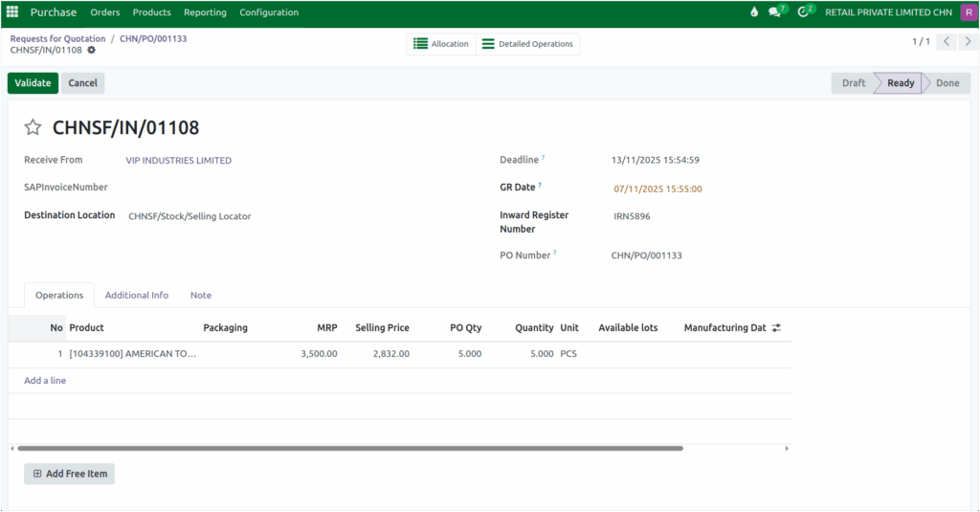Image resolution: width=980 pixels, height=512 pixels.
Task: Click Quantity cell 5.000
Action: point(542,354)
